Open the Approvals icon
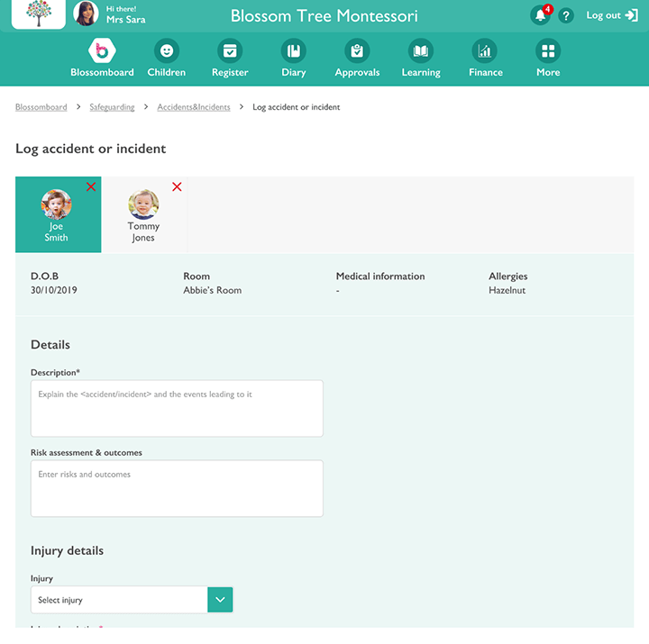The image size is (649, 644). [357, 51]
